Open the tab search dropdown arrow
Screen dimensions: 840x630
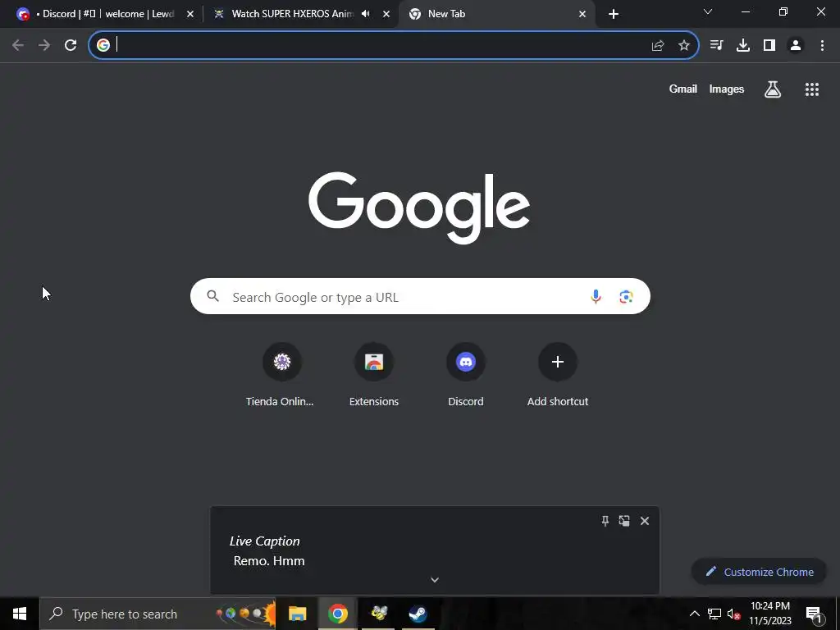coord(708,11)
